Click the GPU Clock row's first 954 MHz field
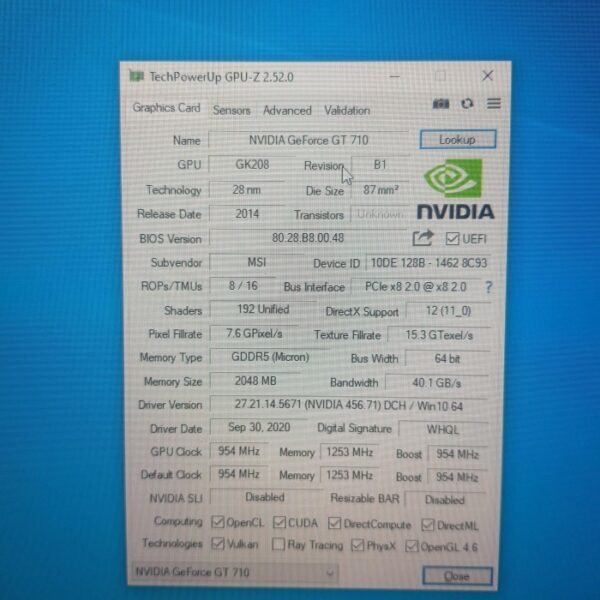600x600 pixels. click(x=239, y=451)
